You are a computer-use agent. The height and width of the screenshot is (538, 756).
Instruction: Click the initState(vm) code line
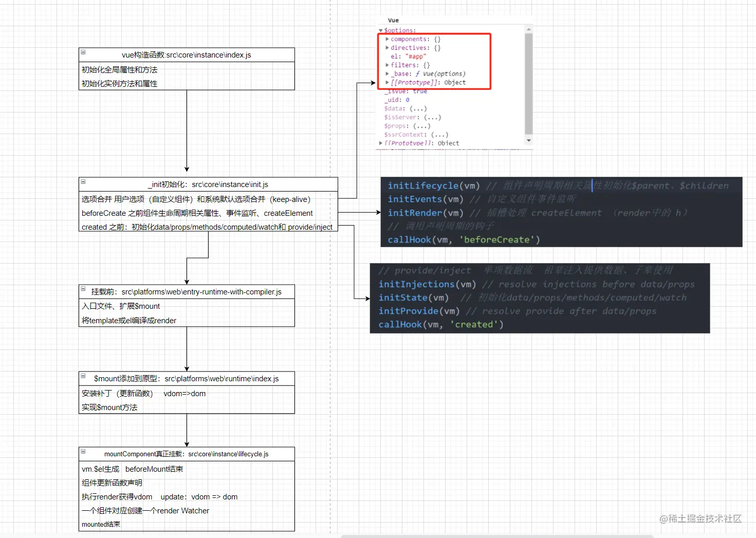point(414,298)
